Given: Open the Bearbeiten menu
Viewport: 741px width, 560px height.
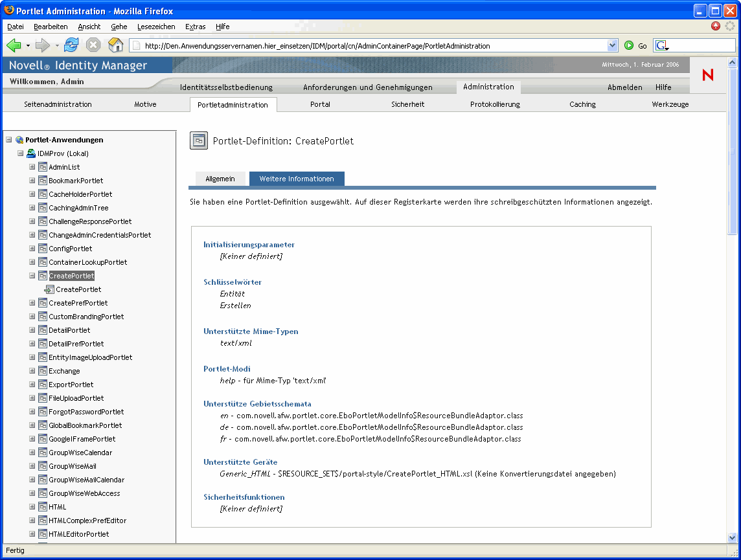Looking at the screenshot, I should tap(51, 27).
